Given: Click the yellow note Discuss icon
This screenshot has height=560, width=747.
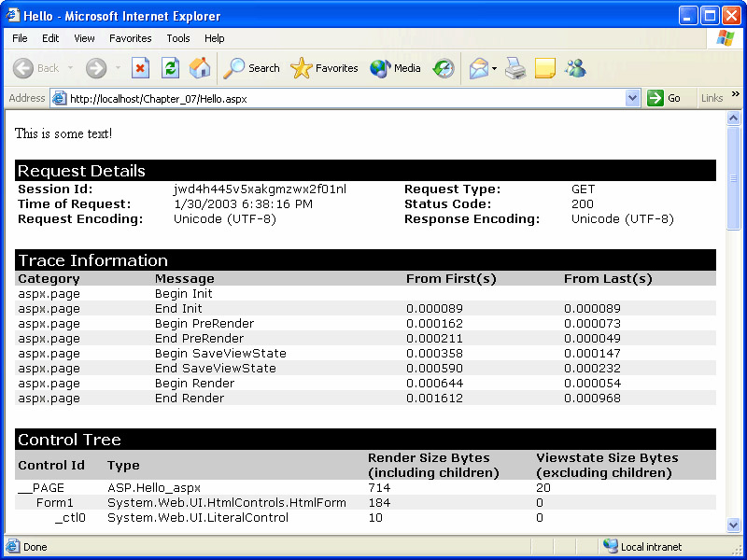Looking at the screenshot, I should click(x=545, y=68).
